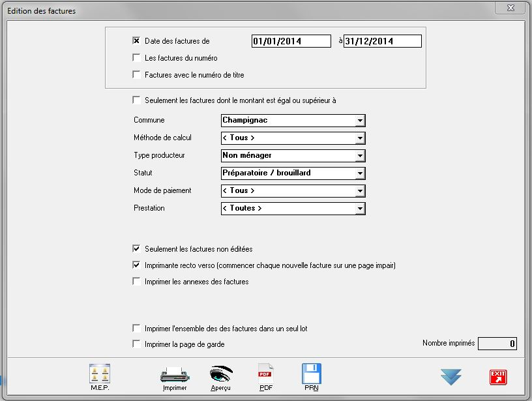Enable Imprimer les annexes des factures
The height and width of the screenshot is (401, 532).
tap(136, 282)
